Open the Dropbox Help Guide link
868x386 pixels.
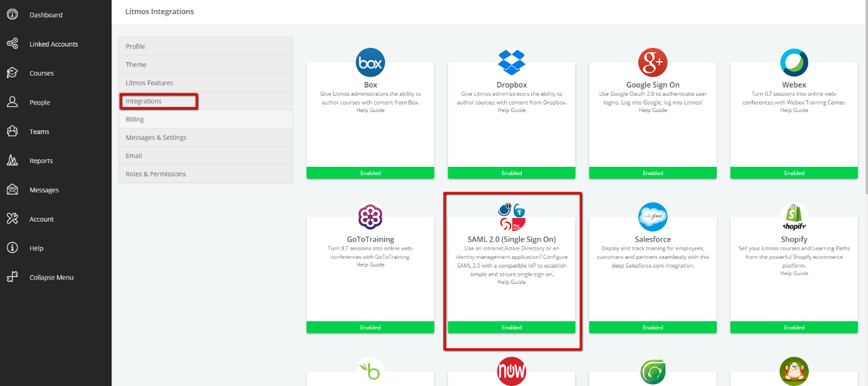click(x=512, y=110)
